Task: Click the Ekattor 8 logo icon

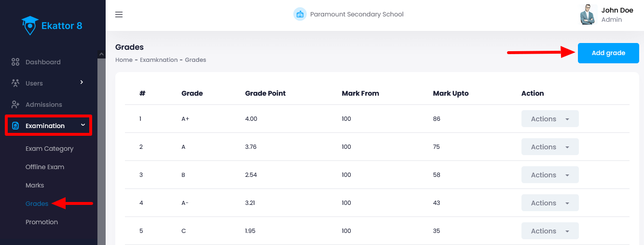Action: click(x=30, y=25)
